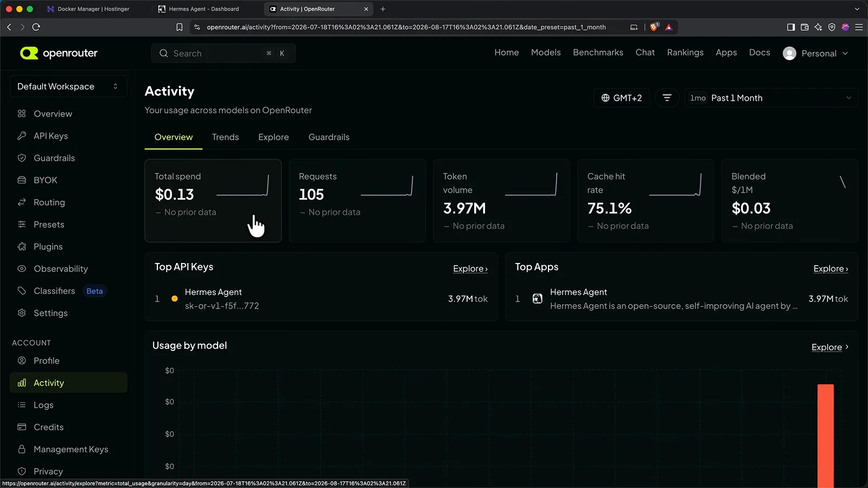Open Presets in sidebar

tap(68, 224)
